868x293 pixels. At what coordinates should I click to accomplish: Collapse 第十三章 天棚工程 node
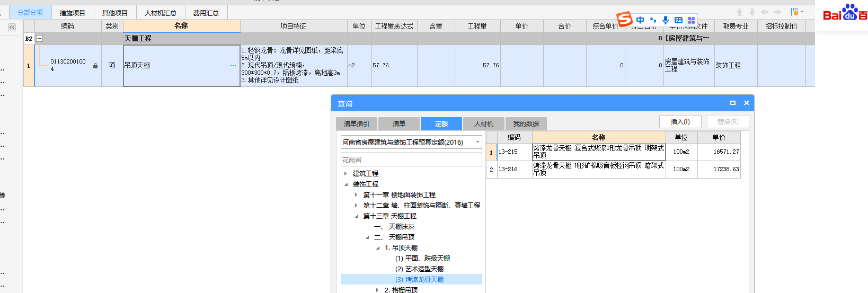click(x=356, y=216)
